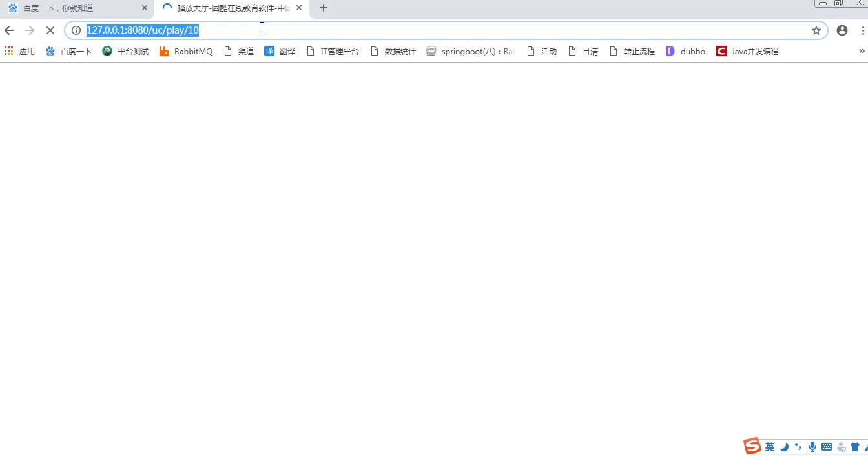Click the forward navigation arrow
868x457 pixels.
point(30,30)
